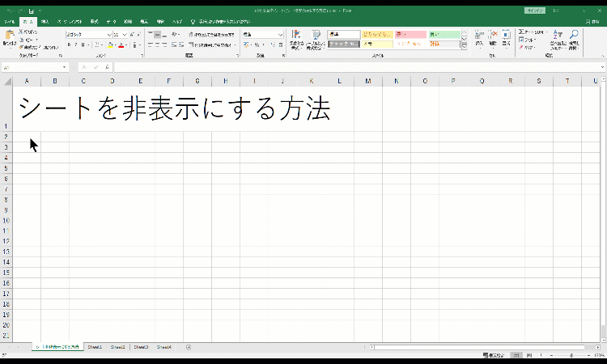Click the Conditional Formatting icon
This screenshot has width=607, height=364.
click(x=295, y=38)
